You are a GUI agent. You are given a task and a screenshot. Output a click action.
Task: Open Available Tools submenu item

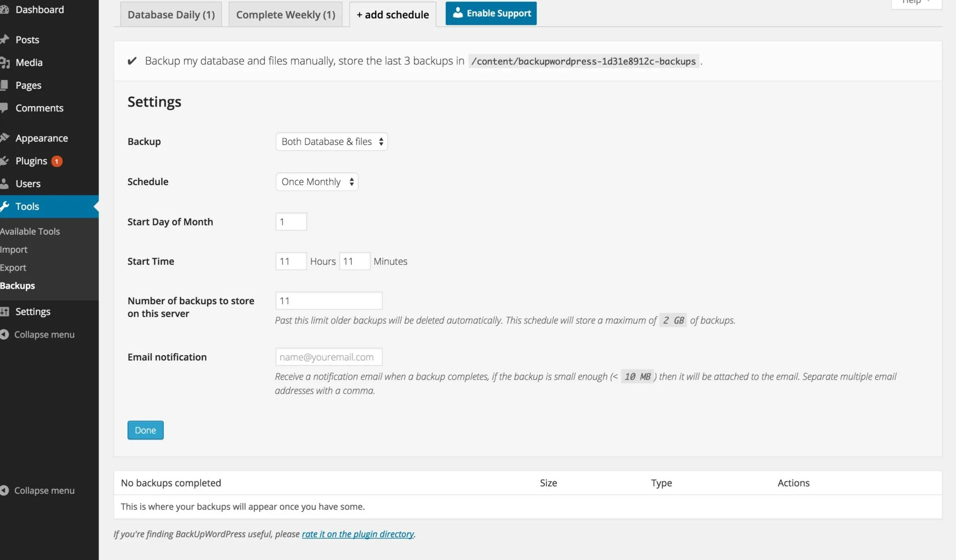tap(30, 231)
